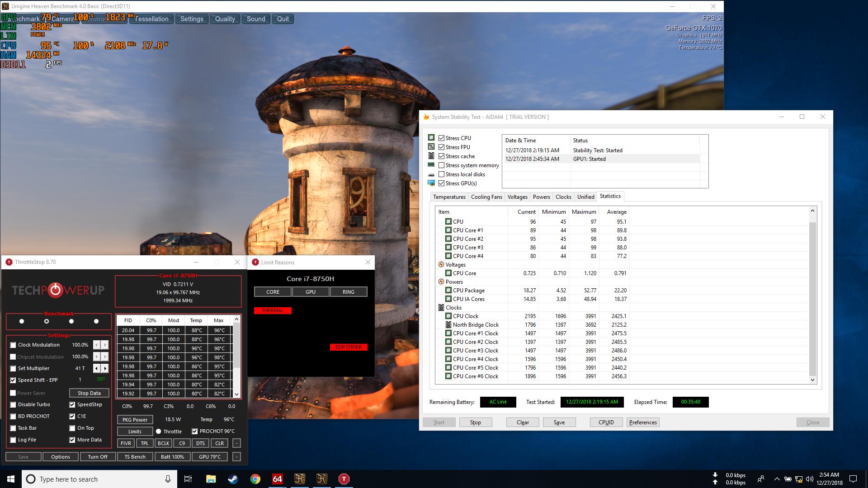Stop the AIDA64 stability test

tap(475, 422)
